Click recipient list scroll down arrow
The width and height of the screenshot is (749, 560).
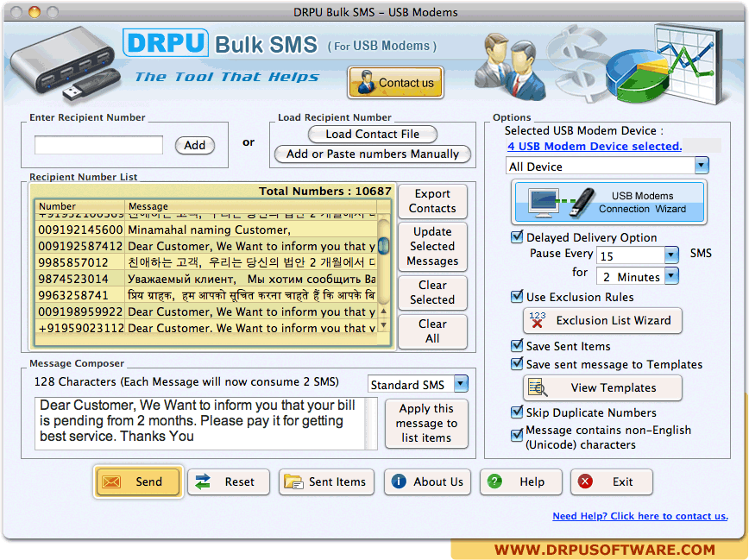click(x=384, y=325)
